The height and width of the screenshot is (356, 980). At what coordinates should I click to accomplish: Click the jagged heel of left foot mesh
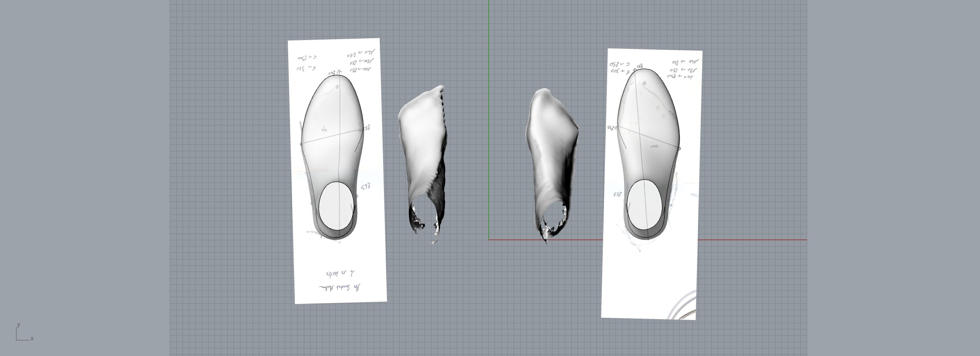(x=423, y=222)
